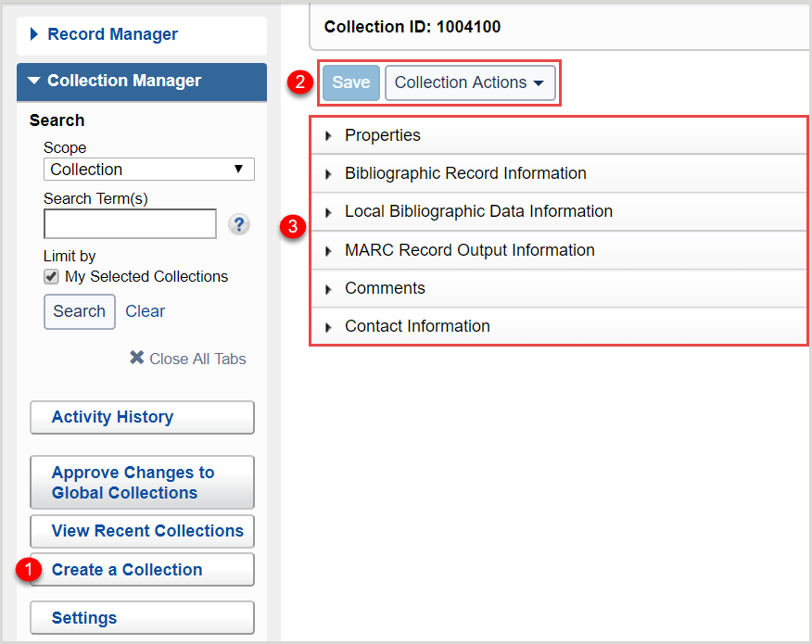The width and height of the screenshot is (812, 644).
Task: Click the Search button
Action: [x=79, y=311]
